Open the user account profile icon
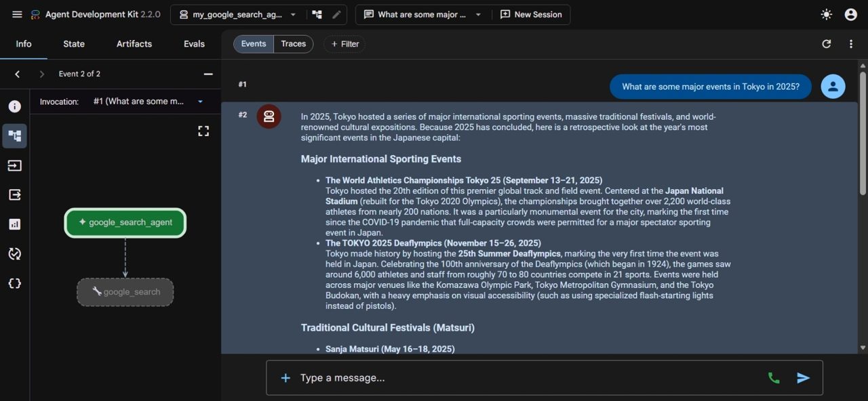 click(x=850, y=14)
